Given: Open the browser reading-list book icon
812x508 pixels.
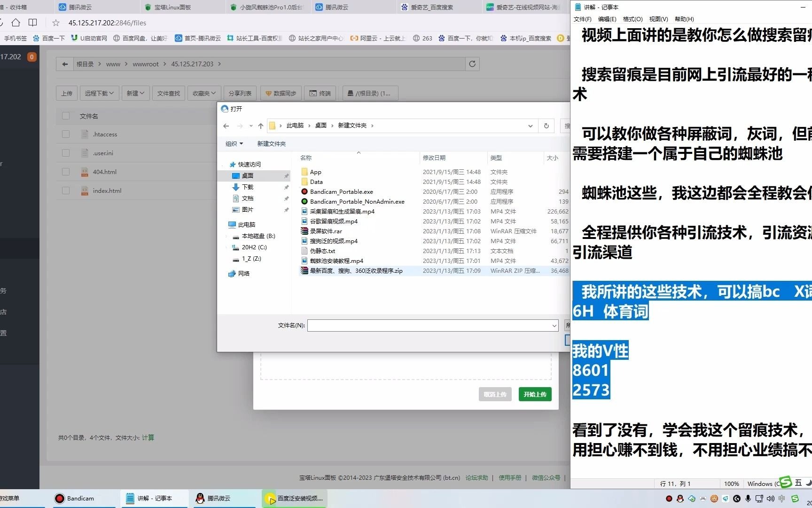Looking at the screenshot, I should (32, 23).
